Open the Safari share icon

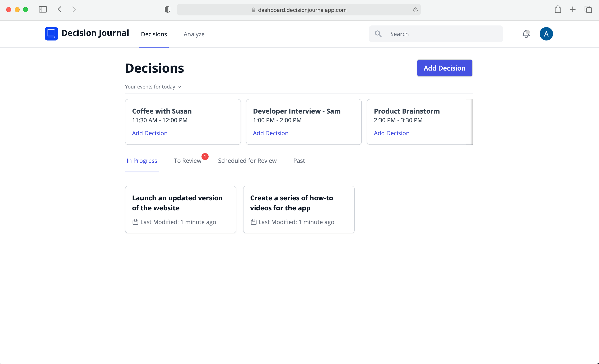[558, 9]
